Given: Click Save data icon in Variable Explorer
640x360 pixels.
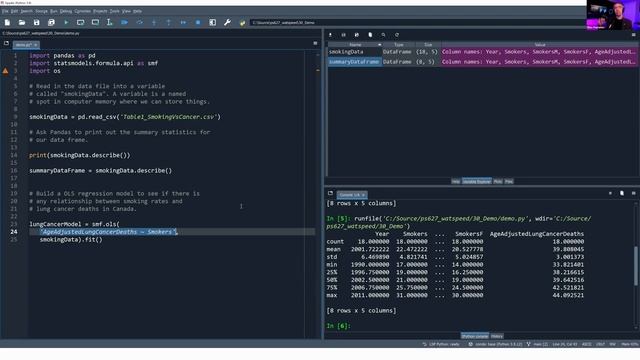Looking at the screenshot, I should [344, 35].
